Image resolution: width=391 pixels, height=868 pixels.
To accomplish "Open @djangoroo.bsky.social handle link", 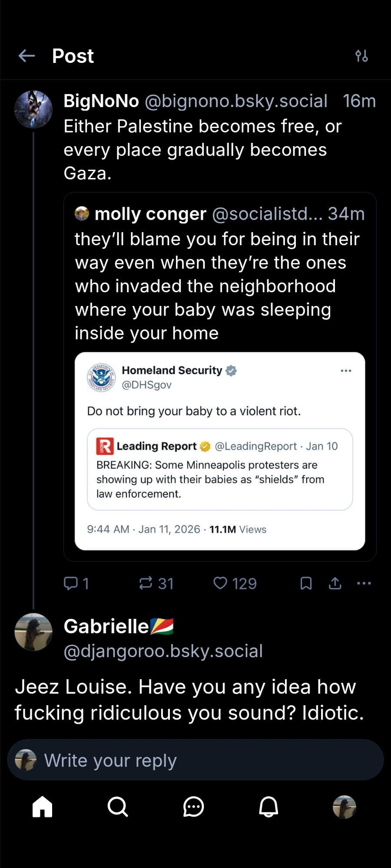I will click(163, 651).
